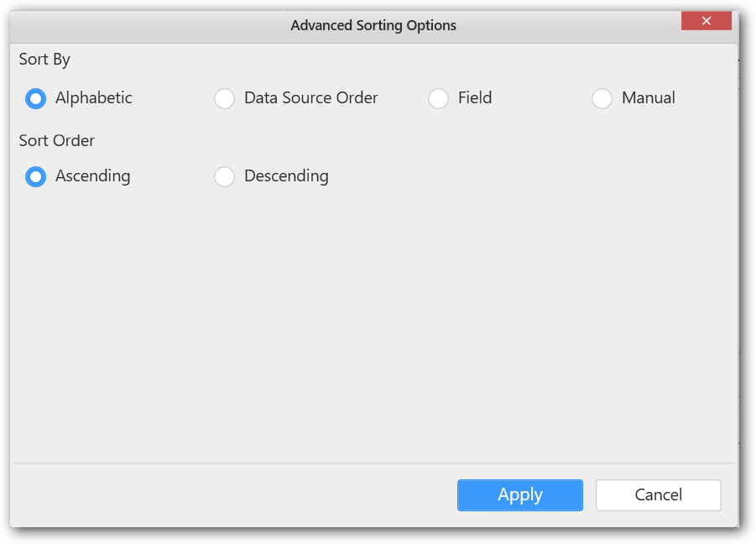Select Ascending sort order radio button
The height and width of the screenshot is (544, 756).
point(35,177)
